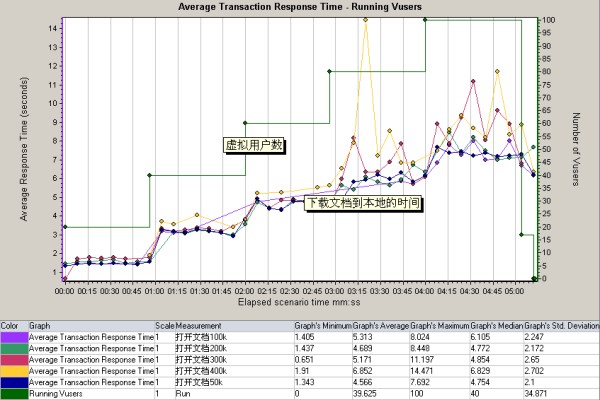Click the Elapsed scenario time axis label

[x=299, y=302]
